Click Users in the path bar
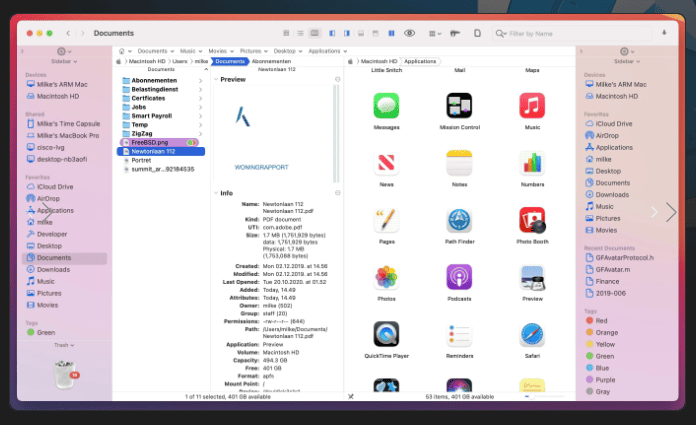Image resolution: width=696 pixels, height=425 pixels. click(180, 61)
